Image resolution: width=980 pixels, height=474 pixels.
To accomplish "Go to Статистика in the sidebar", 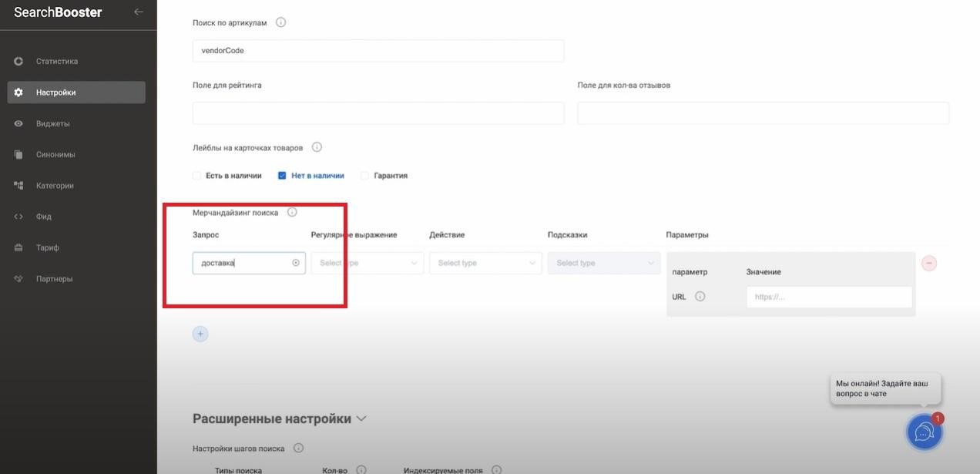I will (x=56, y=61).
